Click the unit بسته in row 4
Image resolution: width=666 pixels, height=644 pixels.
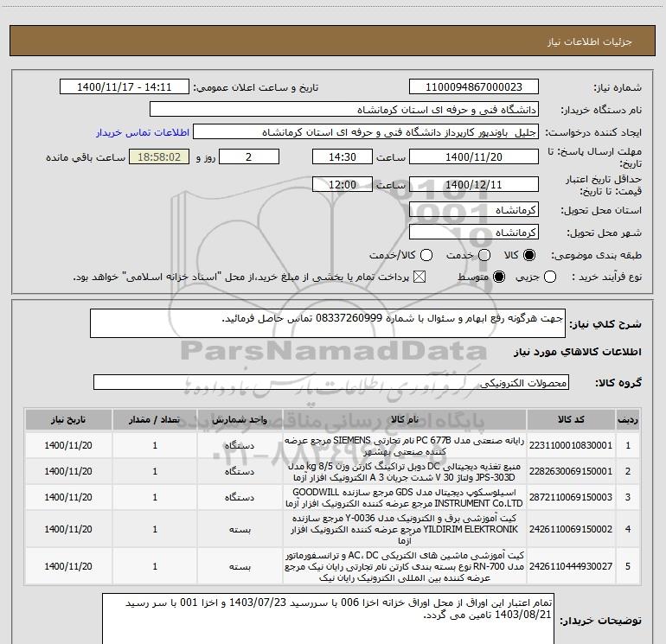(x=240, y=529)
